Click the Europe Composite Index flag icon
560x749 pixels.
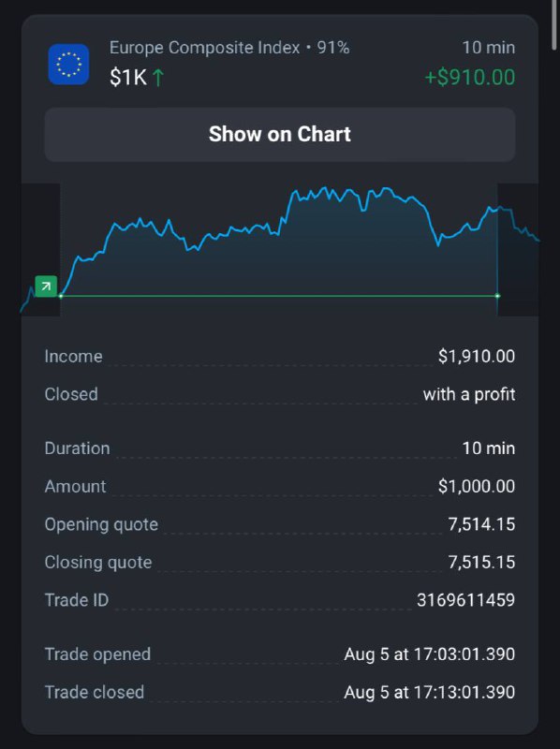pyautogui.click(x=68, y=64)
